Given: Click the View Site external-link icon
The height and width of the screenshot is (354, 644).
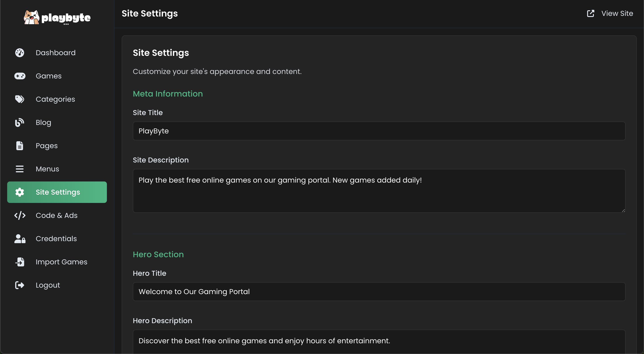Looking at the screenshot, I should tap(591, 13).
